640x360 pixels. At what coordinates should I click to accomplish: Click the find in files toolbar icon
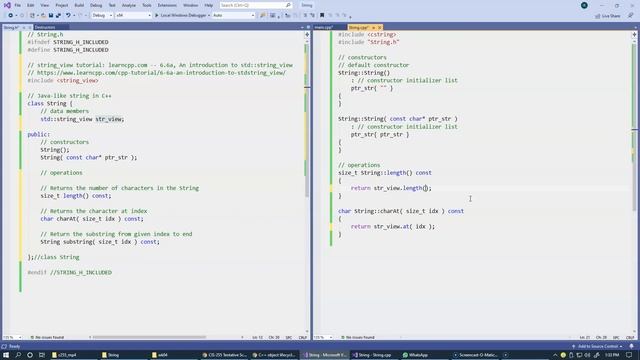(262, 16)
